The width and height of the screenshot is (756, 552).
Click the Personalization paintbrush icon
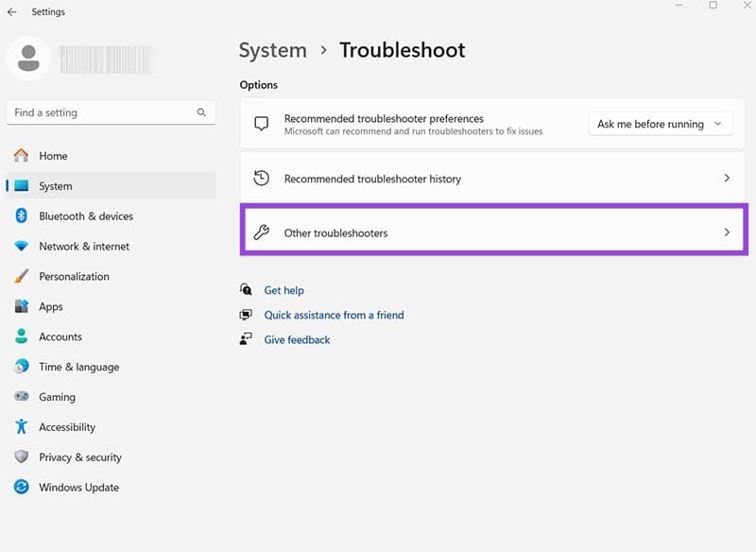click(x=21, y=276)
